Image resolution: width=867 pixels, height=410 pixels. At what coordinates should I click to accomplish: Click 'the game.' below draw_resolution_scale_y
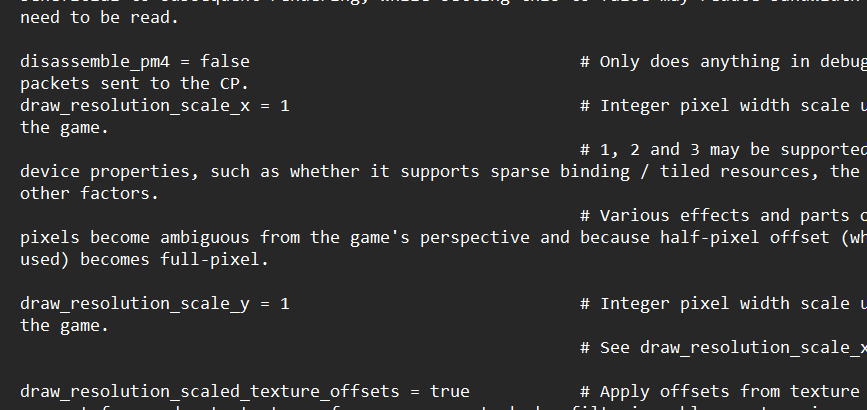point(64,326)
